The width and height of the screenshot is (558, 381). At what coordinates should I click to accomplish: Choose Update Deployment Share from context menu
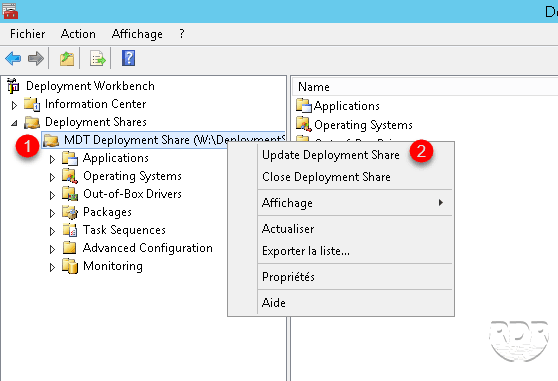pos(331,155)
